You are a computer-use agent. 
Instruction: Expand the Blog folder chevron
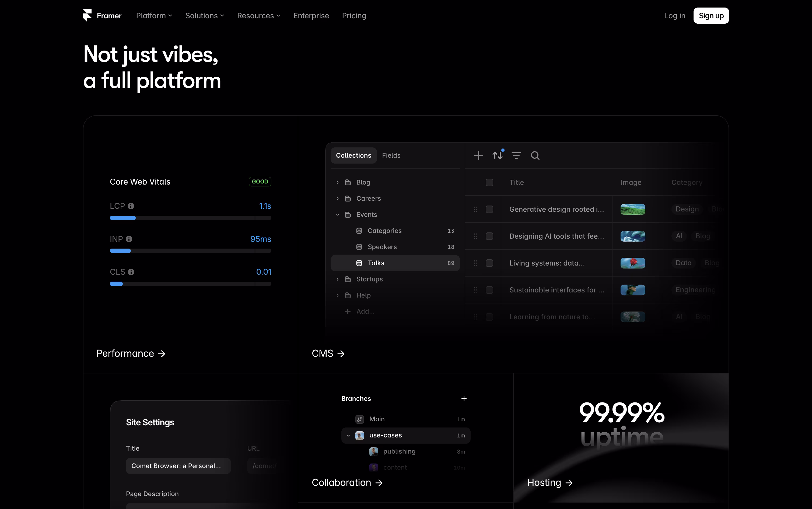tap(337, 182)
